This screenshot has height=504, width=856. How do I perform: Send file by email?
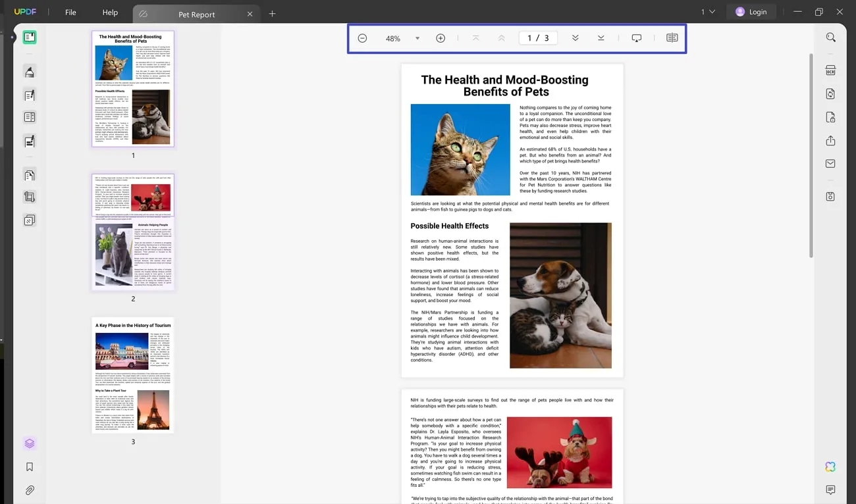tap(831, 164)
